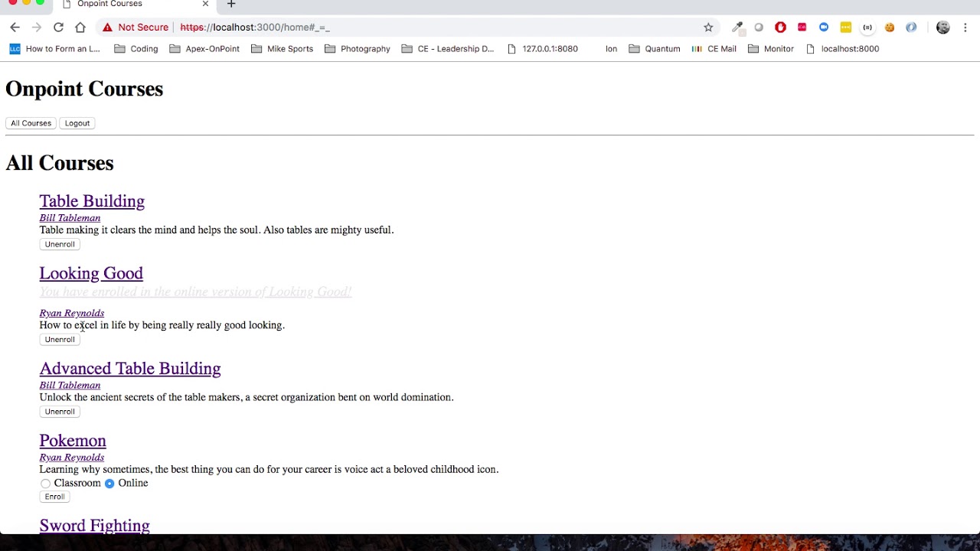Screen dimensions: 980x551
Task: Click the pink square extension icon
Action: point(802,28)
